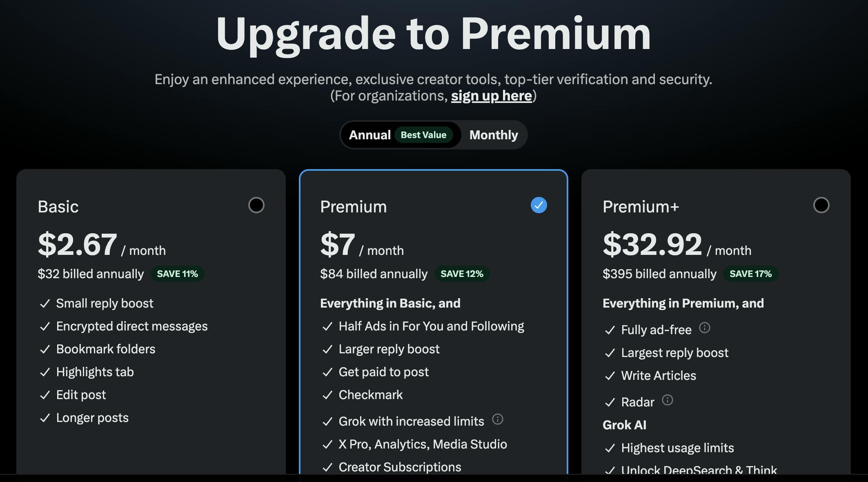This screenshot has width=868, height=482.
Task: Click info icon beside Fully ad-free
Action: tap(704, 328)
